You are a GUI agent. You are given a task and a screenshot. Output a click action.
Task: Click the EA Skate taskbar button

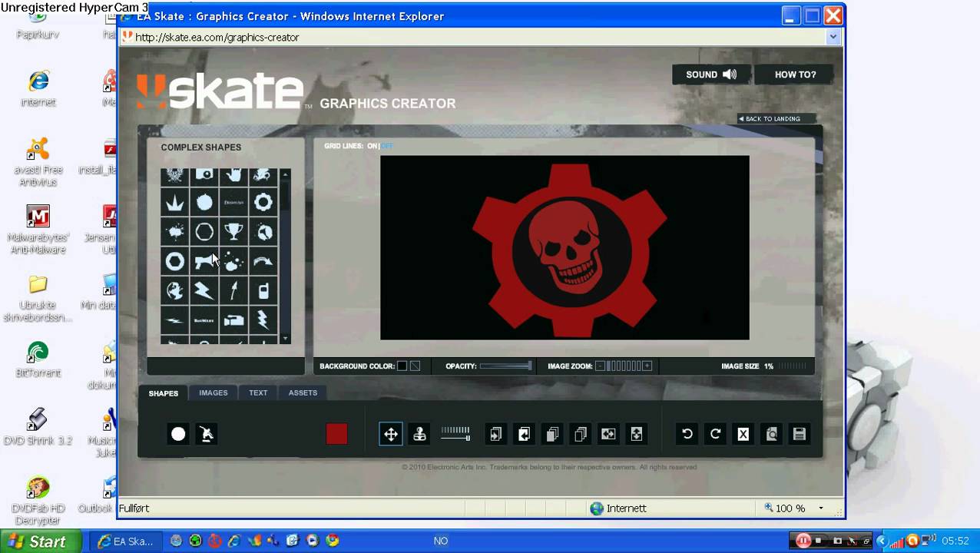pos(125,541)
